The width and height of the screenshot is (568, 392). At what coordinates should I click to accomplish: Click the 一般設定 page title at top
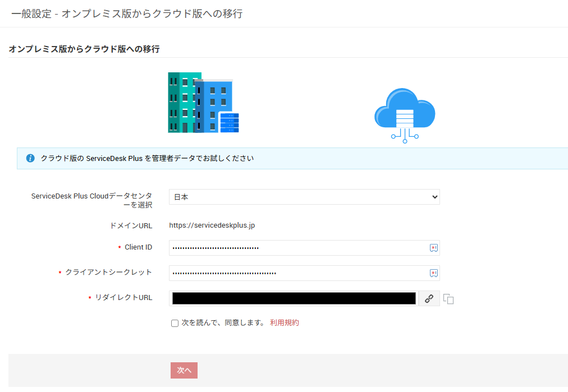coord(127,14)
